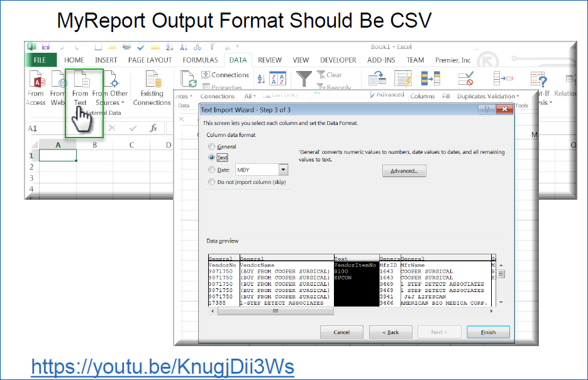
Task: Click the Flash Fill icon
Action: [403, 79]
